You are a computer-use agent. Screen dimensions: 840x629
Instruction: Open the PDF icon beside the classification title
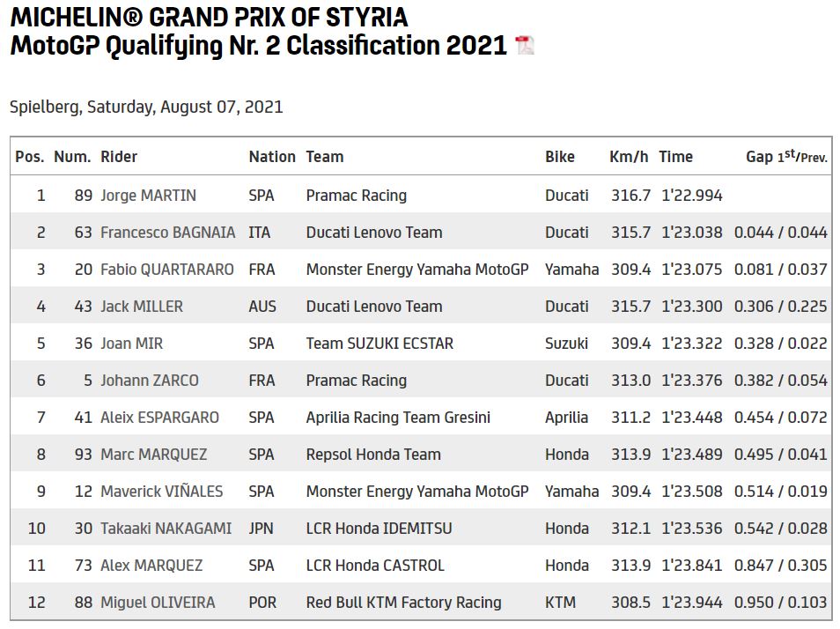[x=525, y=46]
